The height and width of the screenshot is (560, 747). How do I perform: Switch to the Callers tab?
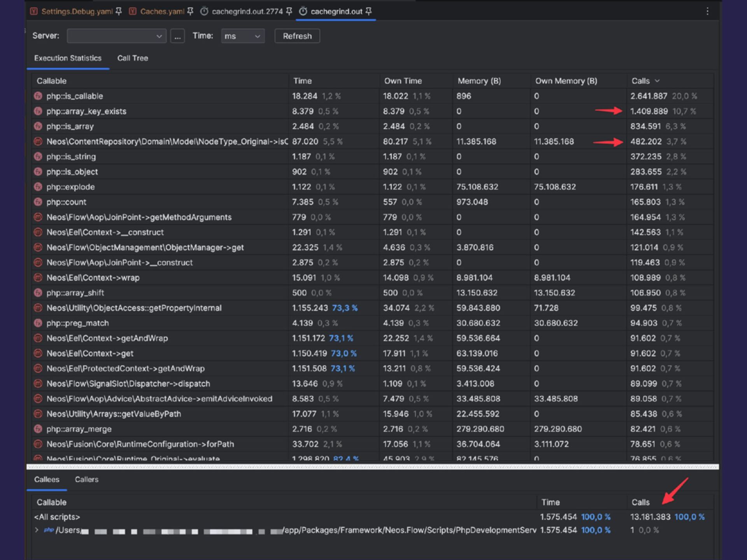86,479
